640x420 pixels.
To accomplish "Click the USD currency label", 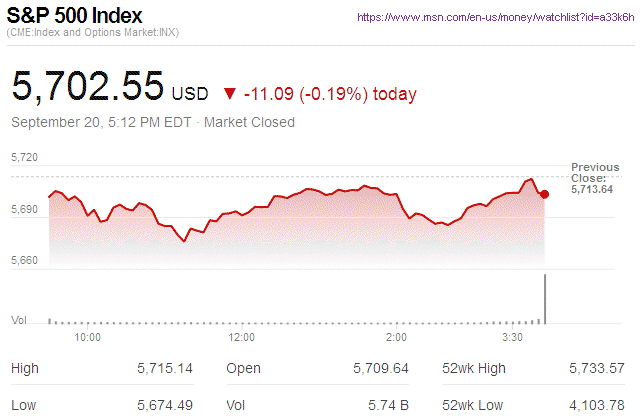I will [190, 94].
